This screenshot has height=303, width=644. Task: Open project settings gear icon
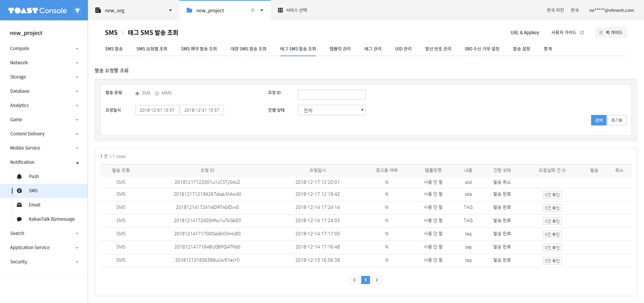click(x=253, y=10)
